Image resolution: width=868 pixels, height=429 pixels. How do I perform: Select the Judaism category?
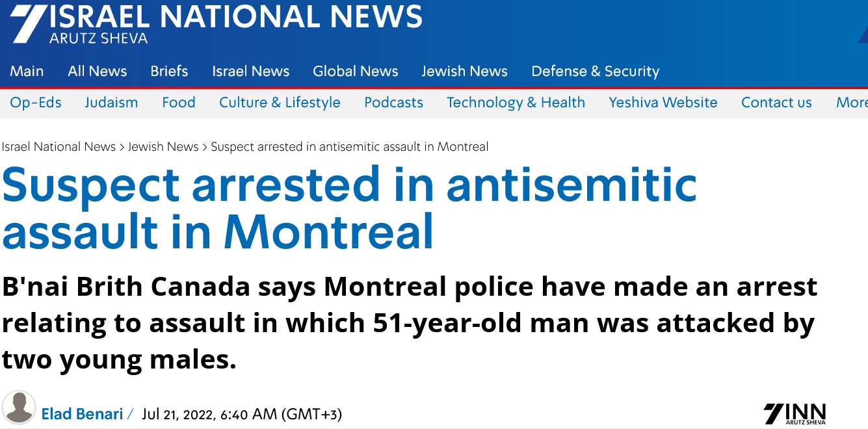(111, 103)
